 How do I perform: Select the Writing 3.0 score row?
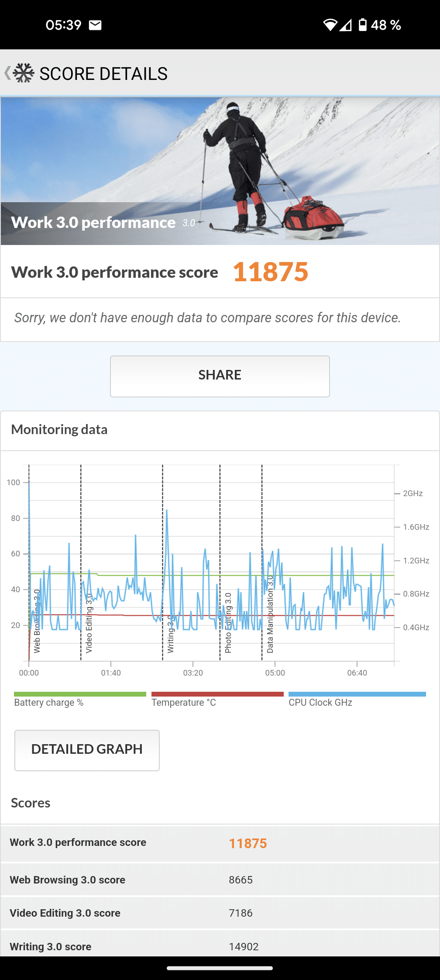[x=220, y=946]
